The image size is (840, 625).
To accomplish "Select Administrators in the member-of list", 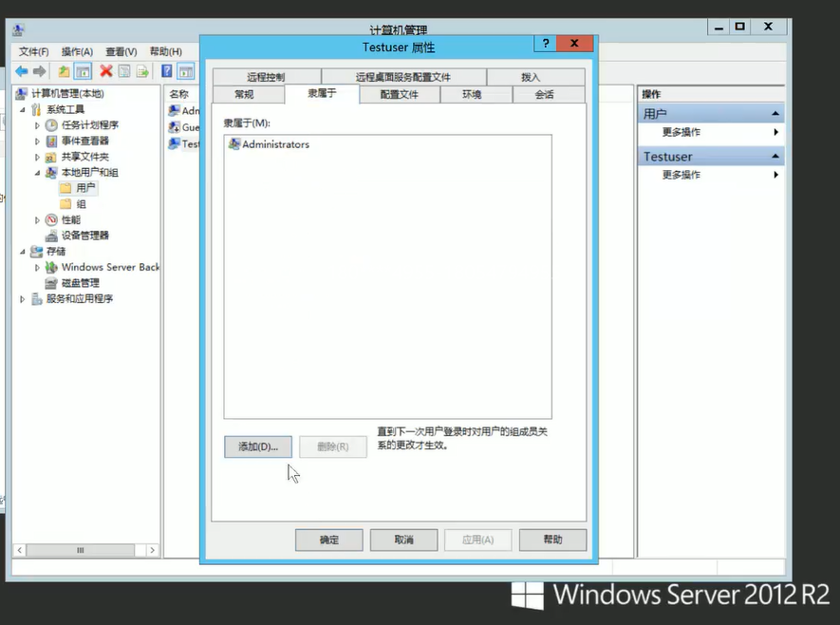I will point(275,144).
